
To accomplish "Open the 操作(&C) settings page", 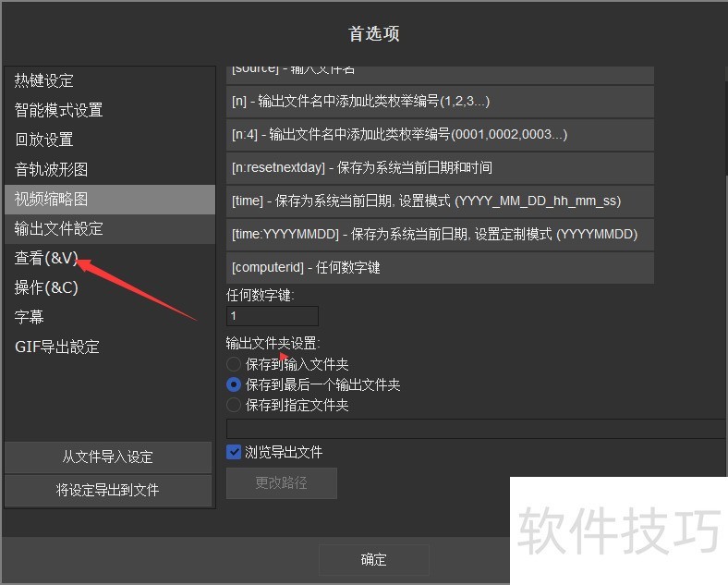I will [x=46, y=288].
